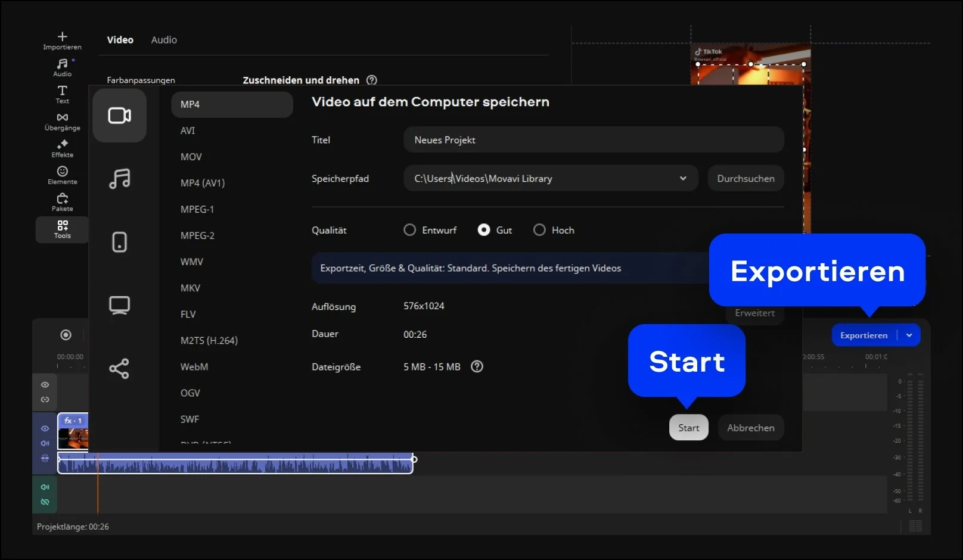This screenshot has width=963, height=560.
Task: Open the Pakete panel
Action: 62,202
